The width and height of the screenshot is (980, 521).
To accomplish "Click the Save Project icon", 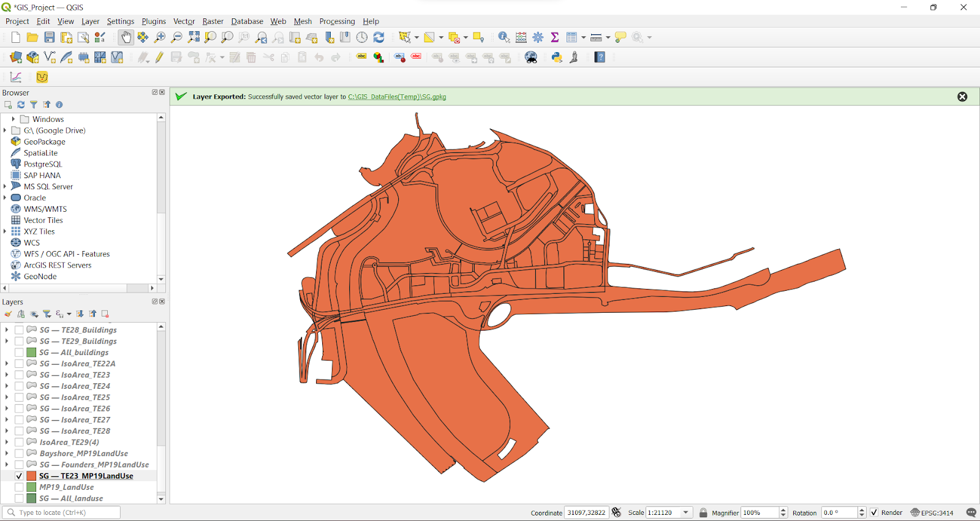I will (x=50, y=37).
